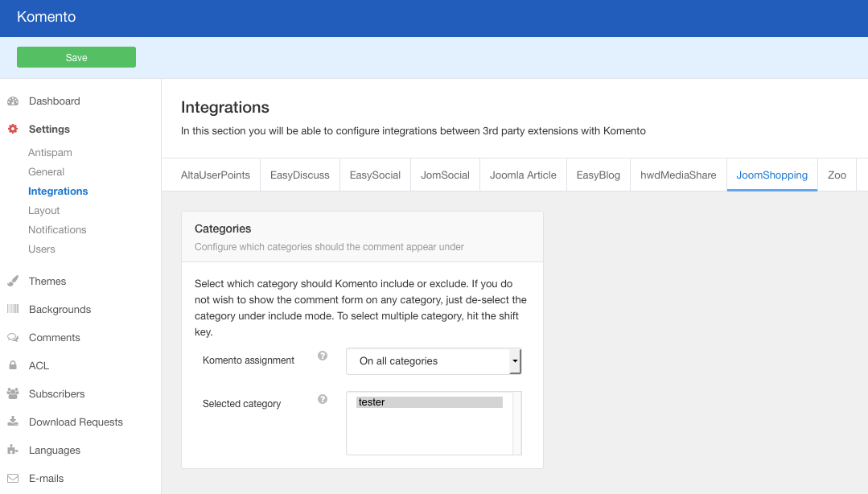The width and height of the screenshot is (868, 494).
Task: Click the Download Requests download icon
Action: tap(13, 422)
